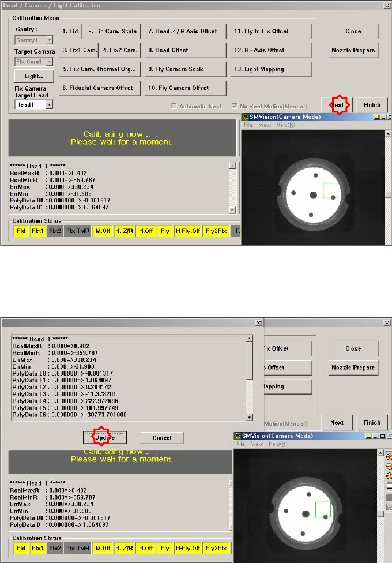Click the zoom-in plus icon in SMVision toolbar
This screenshot has width=392, height=563.
coord(389,457)
